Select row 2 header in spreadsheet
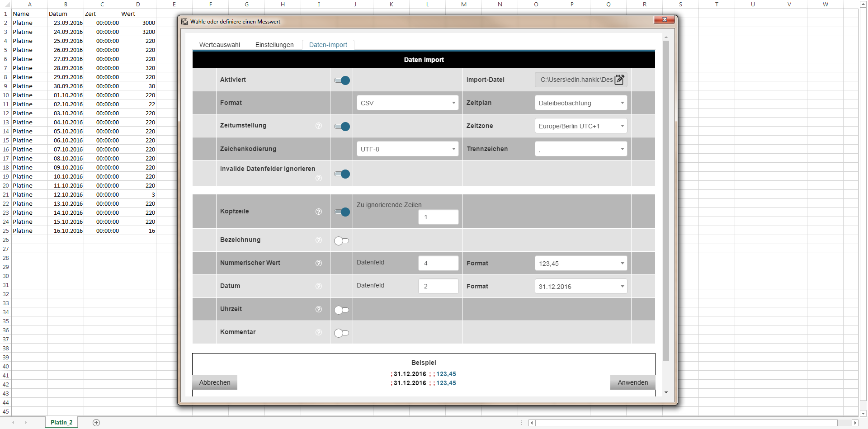 [5, 23]
